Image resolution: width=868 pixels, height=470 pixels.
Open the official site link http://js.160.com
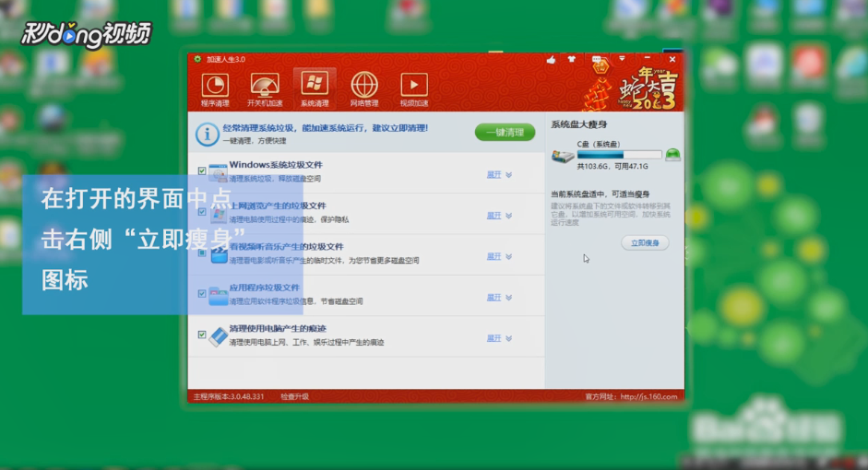pos(648,396)
